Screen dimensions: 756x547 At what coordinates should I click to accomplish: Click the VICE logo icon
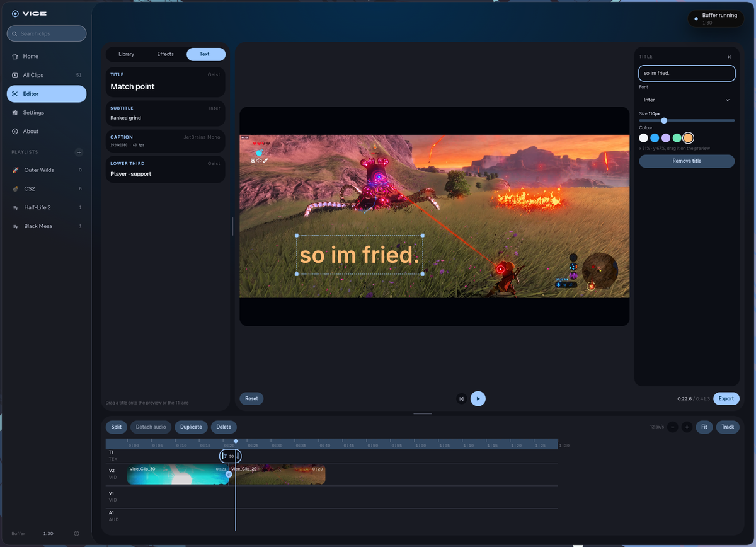[15, 13]
